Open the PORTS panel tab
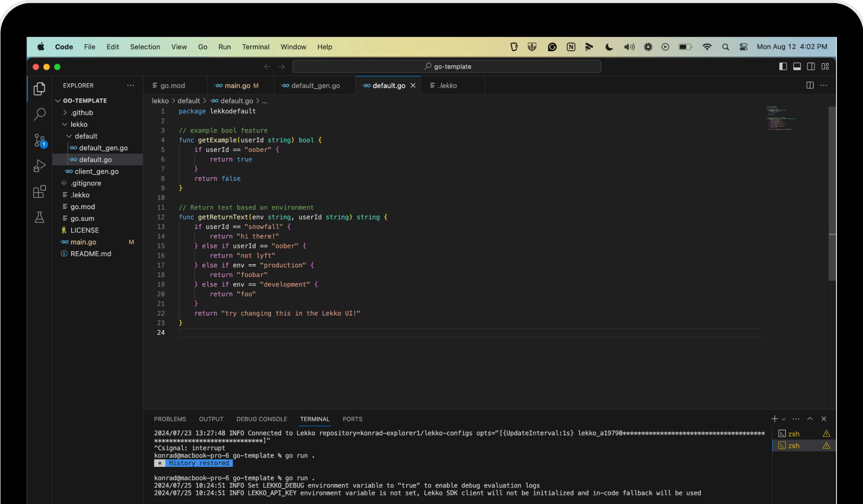 pyautogui.click(x=352, y=419)
